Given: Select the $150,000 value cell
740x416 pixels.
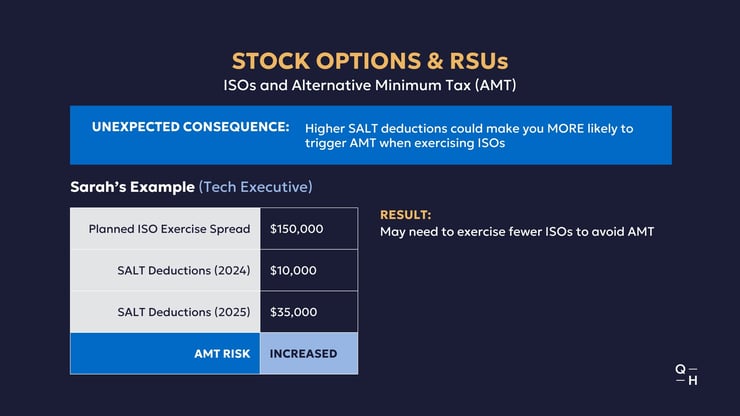Looking at the screenshot, I should pyautogui.click(x=309, y=229).
